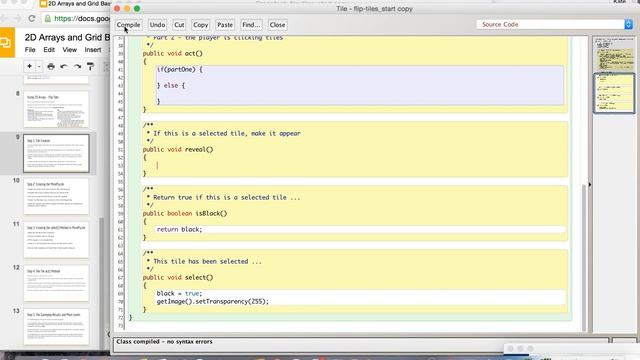Screen dimensions: 640x360
Task: Click the 2D Arrays presentation title
Action: [67, 37]
